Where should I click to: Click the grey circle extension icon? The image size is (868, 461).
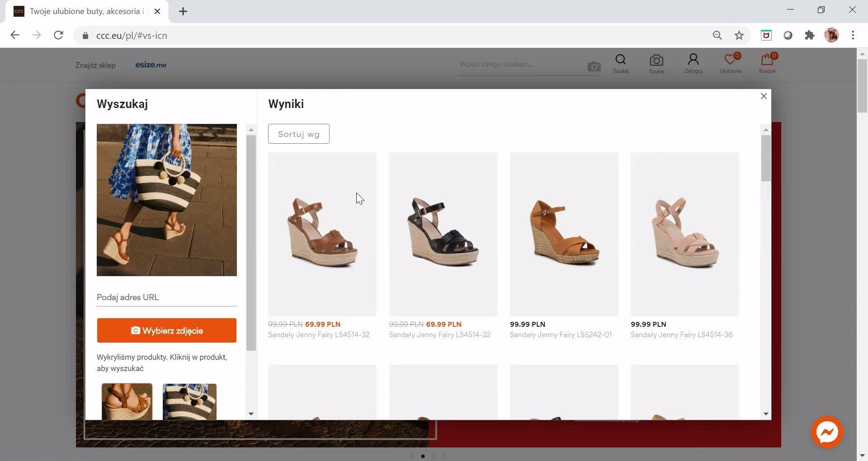[x=788, y=35]
